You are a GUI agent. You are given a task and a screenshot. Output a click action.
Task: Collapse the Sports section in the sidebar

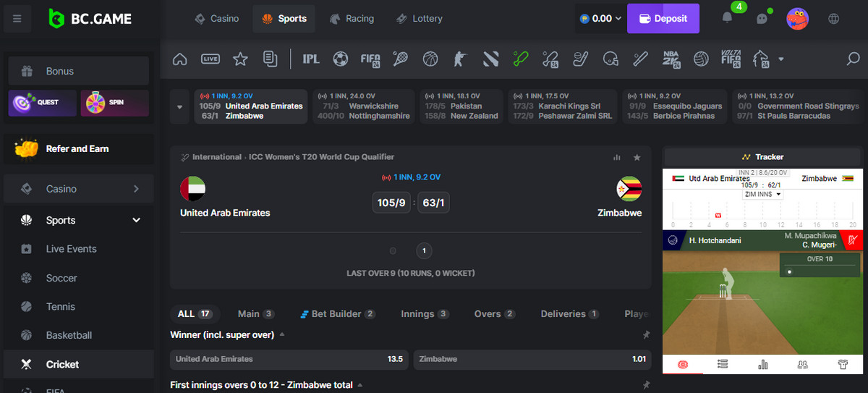(136, 220)
